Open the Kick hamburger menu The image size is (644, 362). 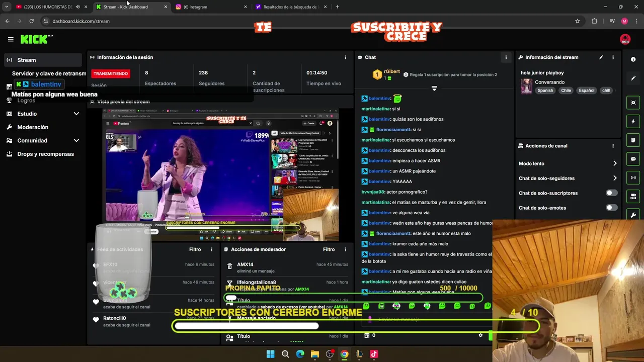pyautogui.click(x=11, y=39)
